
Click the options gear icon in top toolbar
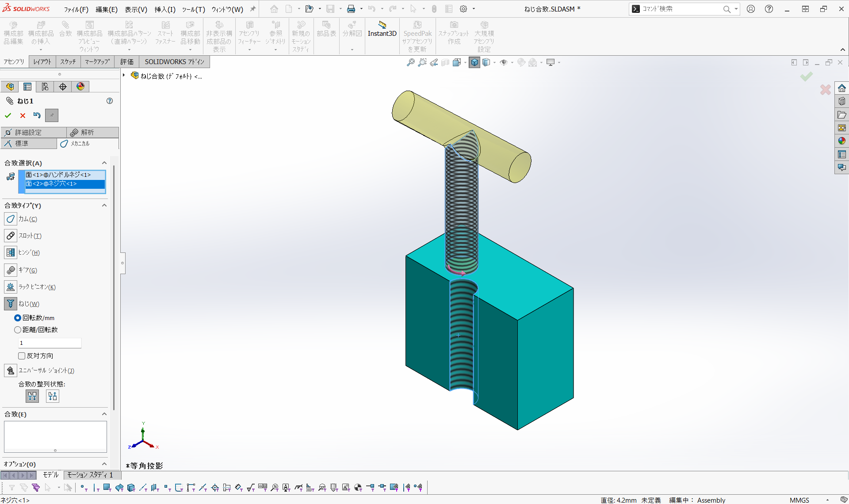463,9
